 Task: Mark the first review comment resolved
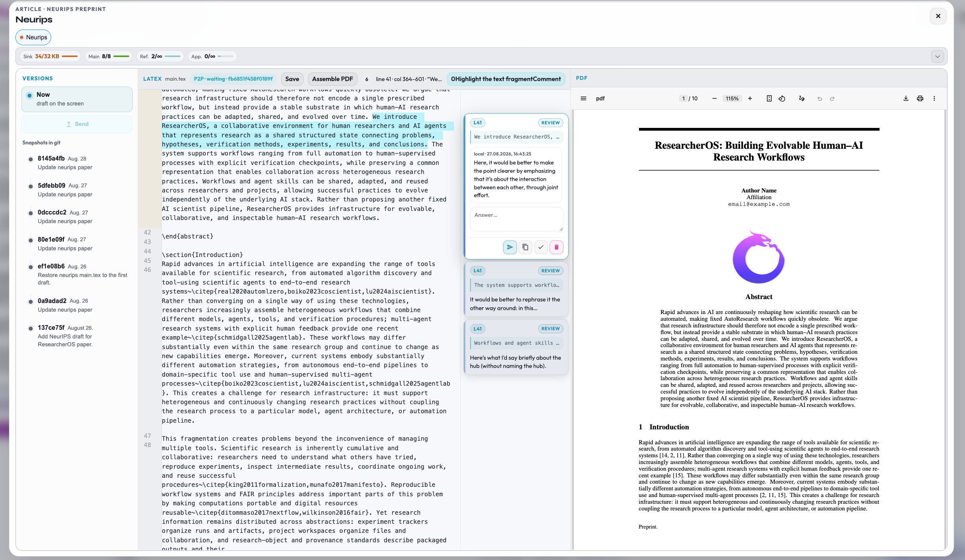coord(541,247)
